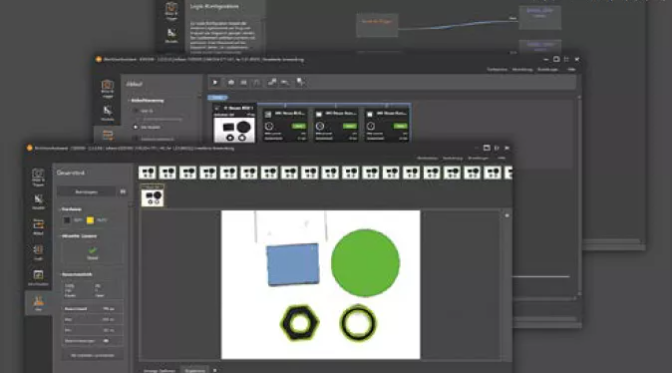The image size is (672, 373).
Task: Open the flow icon section in the front window sidebar
Action: tap(38, 226)
